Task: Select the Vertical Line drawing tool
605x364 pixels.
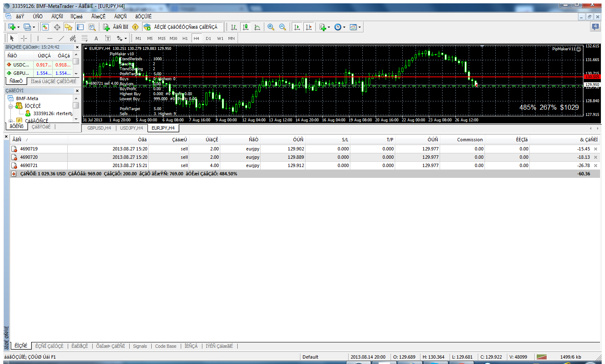Action: pos(38,38)
